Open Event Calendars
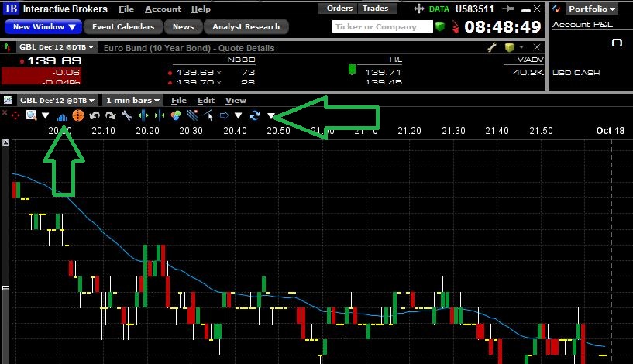Viewport: 633px width, 364px height. [x=123, y=27]
